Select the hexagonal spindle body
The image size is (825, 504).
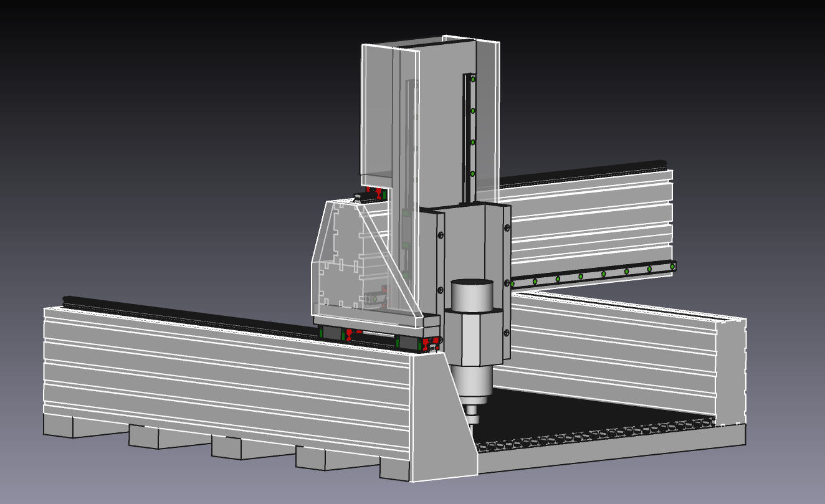pos(472,340)
